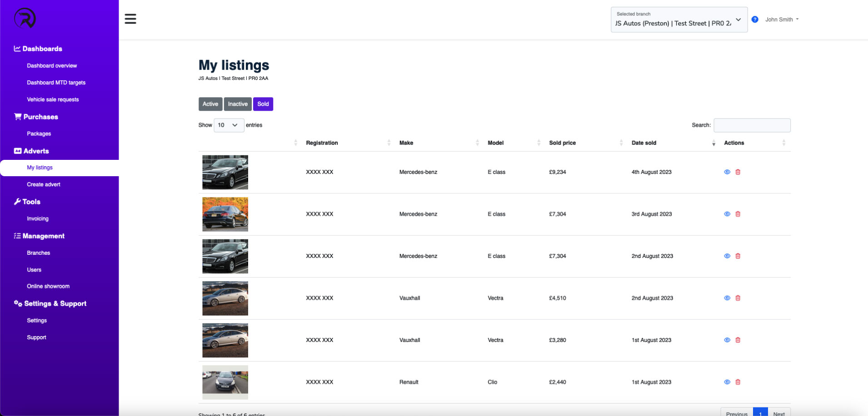Expand the John Smith account menu
868x416 pixels.
[780, 19]
